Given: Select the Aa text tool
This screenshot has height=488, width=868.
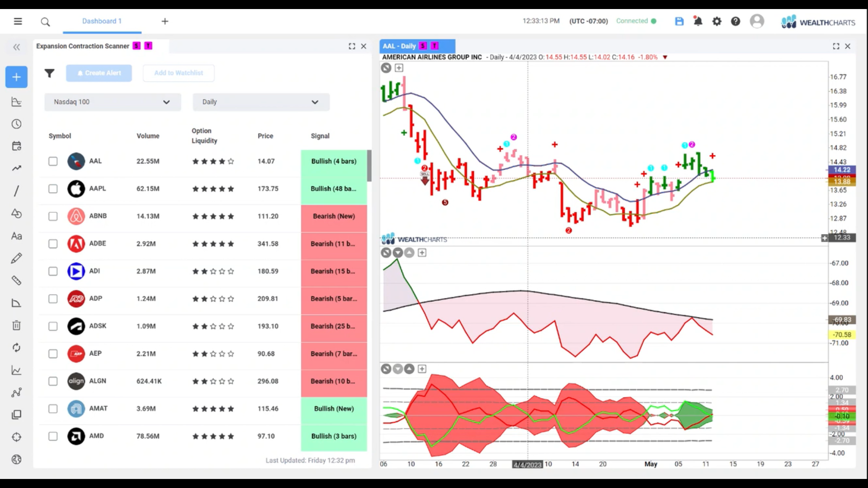Looking at the screenshot, I should (x=16, y=236).
